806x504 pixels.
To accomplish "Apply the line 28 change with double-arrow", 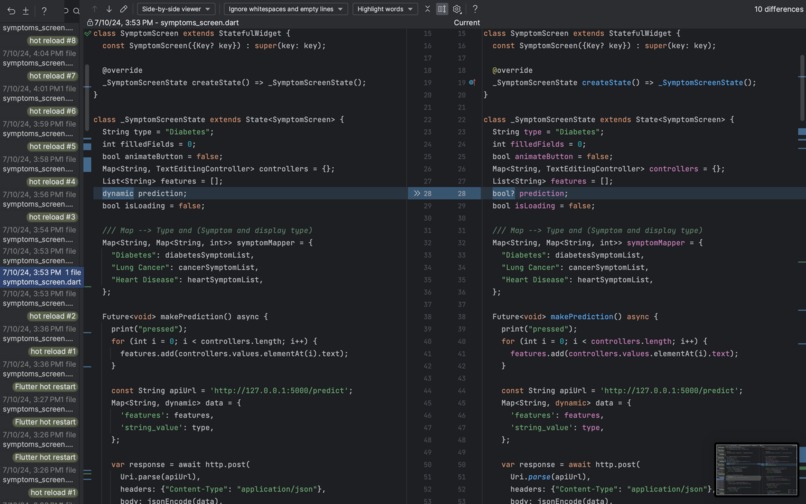I will click(x=417, y=193).
